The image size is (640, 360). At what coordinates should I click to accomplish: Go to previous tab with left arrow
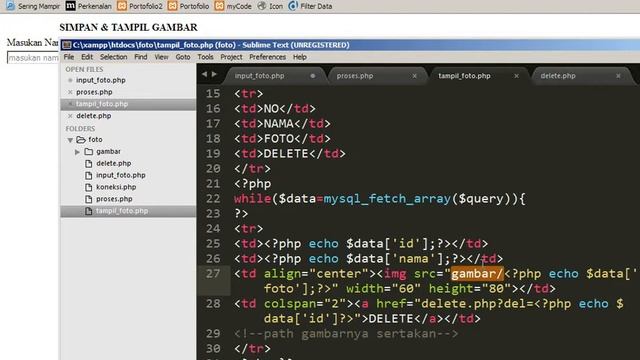pos(204,74)
